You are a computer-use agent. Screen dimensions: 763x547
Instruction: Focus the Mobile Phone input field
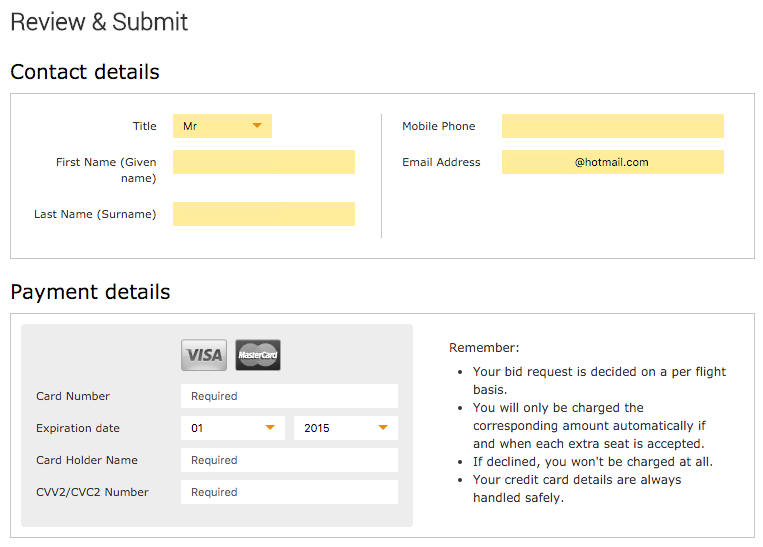click(x=613, y=126)
